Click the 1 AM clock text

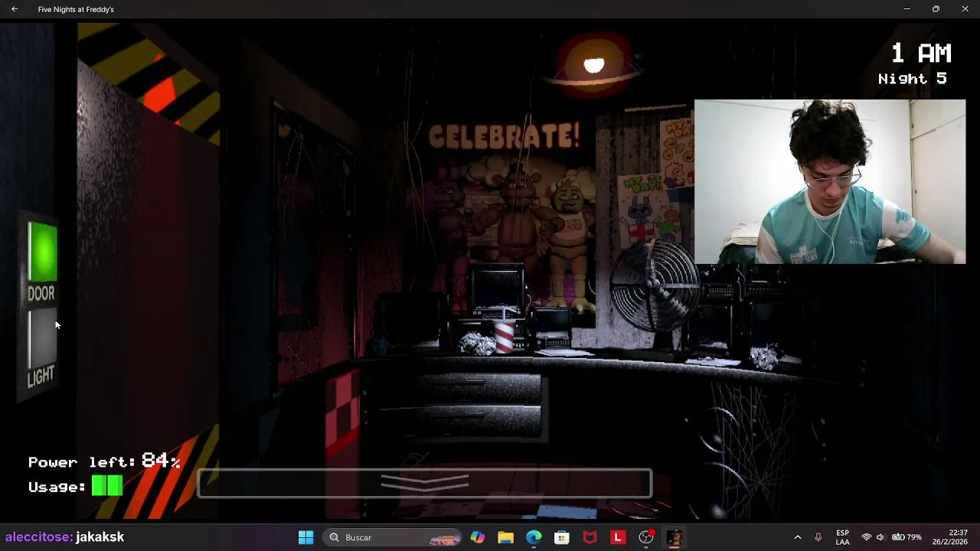[921, 54]
